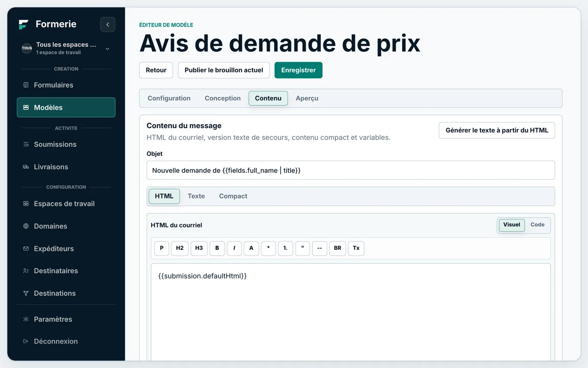
Task: Insert H3 heading from toolbar
Action: pos(199,248)
